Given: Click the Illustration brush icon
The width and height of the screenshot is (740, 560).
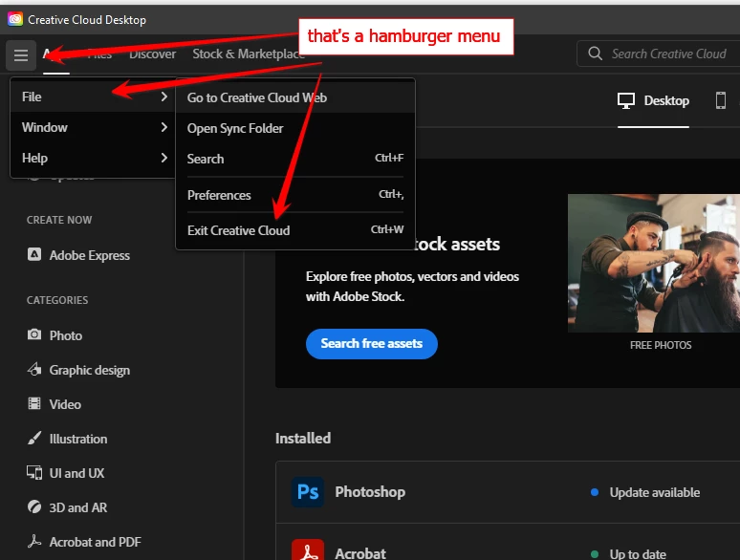Looking at the screenshot, I should (x=34, y=438).
